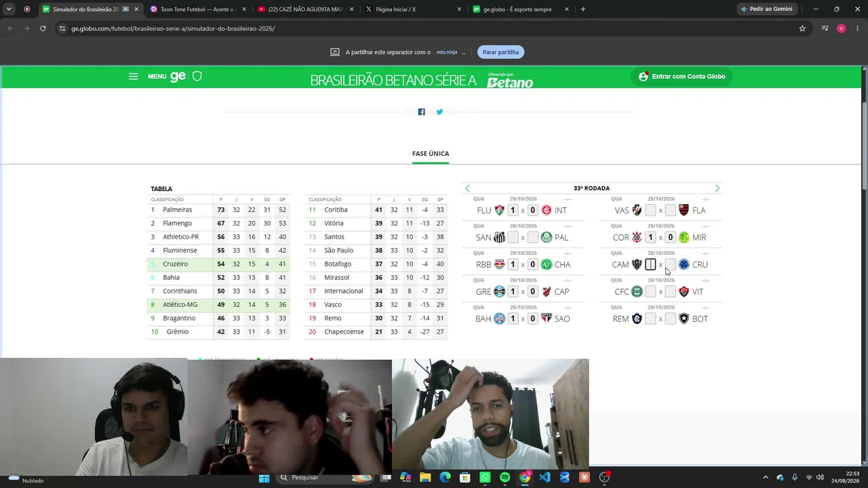Click the Santos crest in SAN x PAL
Image resolution: width=868 pixels, height=488 pixels.
pyautogui.click(x=499, y=237)
